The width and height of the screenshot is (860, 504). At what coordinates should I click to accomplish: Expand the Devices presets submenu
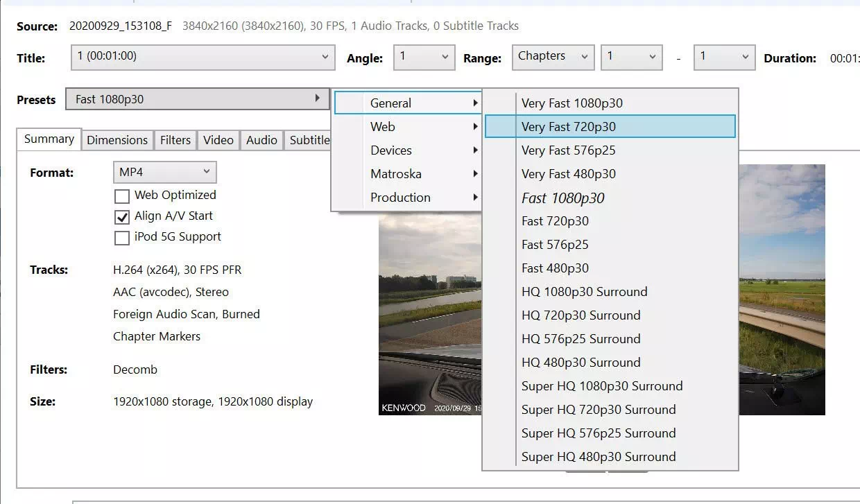(x=409, y=150)
